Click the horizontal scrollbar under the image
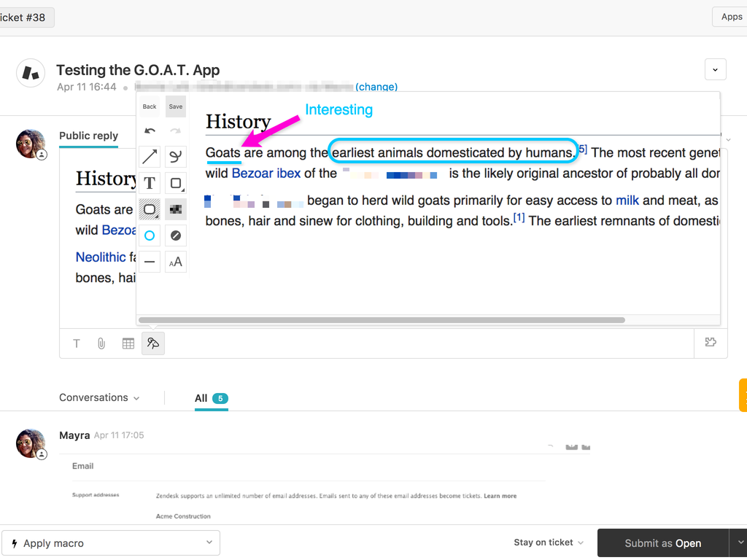 [381, 320]
